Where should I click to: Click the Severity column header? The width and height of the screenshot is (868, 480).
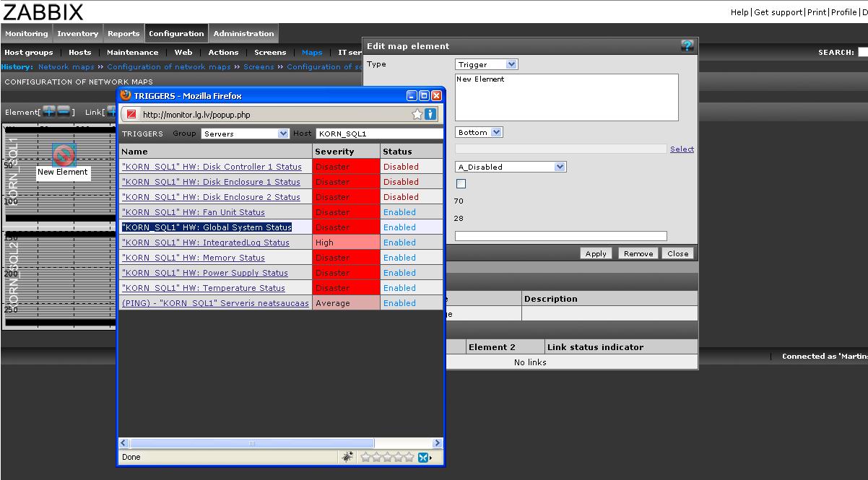347,152
